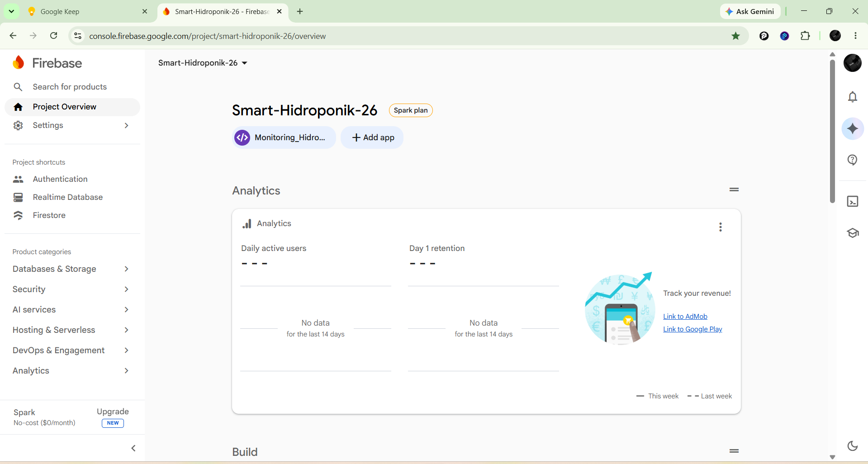Bookmark star icon in address bar

pos(736,36)
